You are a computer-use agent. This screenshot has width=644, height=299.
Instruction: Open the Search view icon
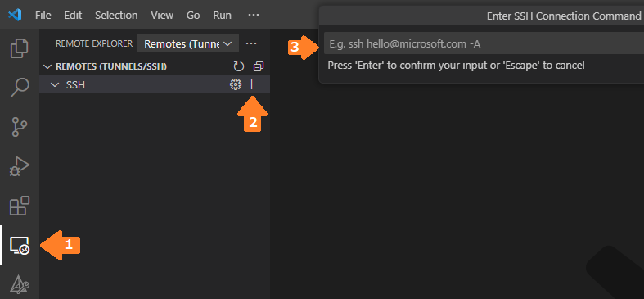click(20, 88)
